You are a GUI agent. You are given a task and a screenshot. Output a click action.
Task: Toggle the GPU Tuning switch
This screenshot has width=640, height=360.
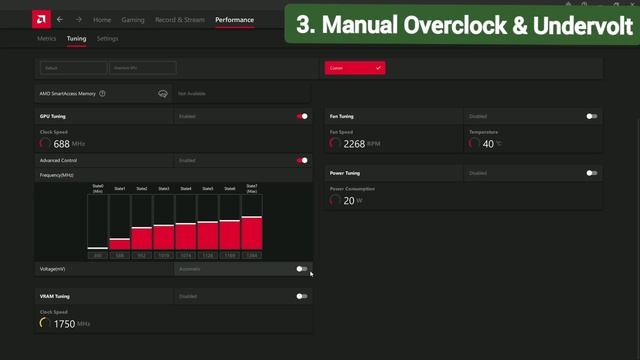(302, 116)
